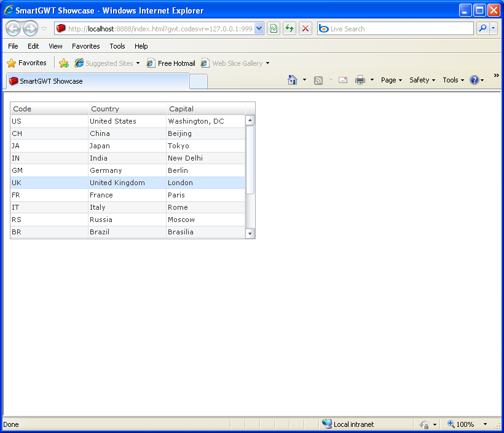Go back with the browser Back arrow
Viewport: 504px width, 433px height.
click(x=13, y=29)
